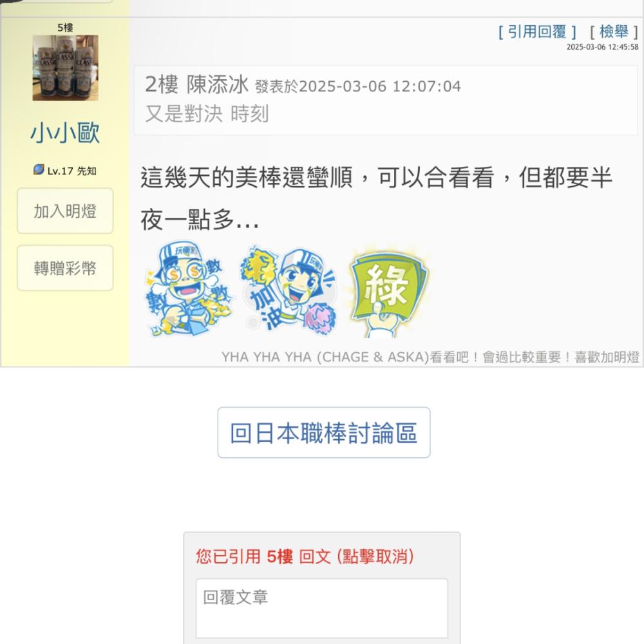Click the Lv.17 先知 rank label
644x644 pixels.
(71, 171)
